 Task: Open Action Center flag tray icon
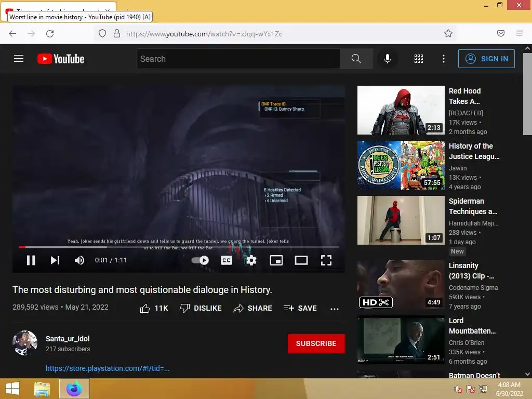tap(471, 389)
